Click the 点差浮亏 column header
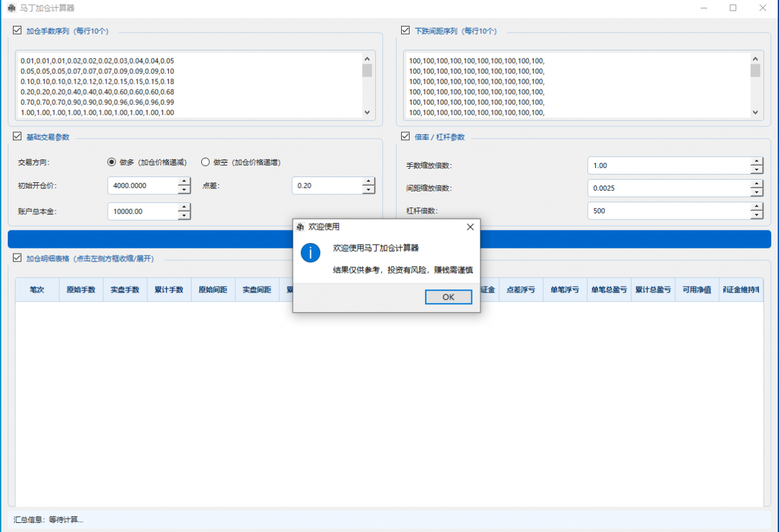 (521, 290)
